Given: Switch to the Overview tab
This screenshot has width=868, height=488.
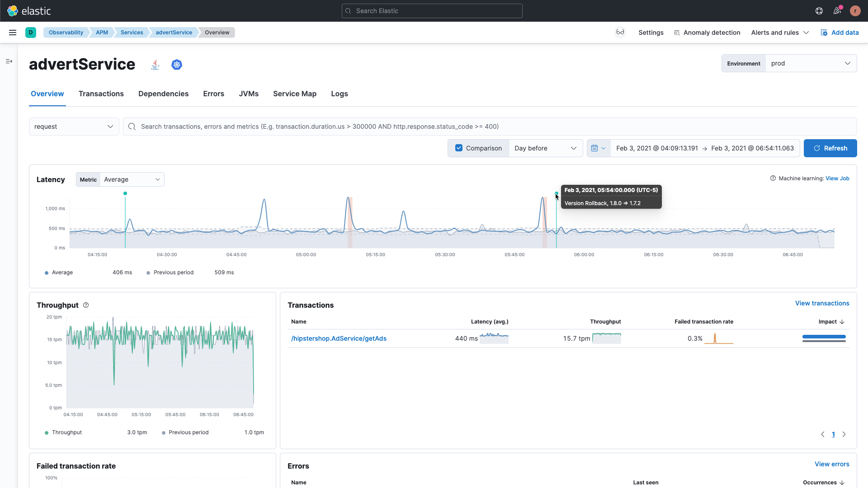Looking at the screenshot, I should (x=47, y=94).
